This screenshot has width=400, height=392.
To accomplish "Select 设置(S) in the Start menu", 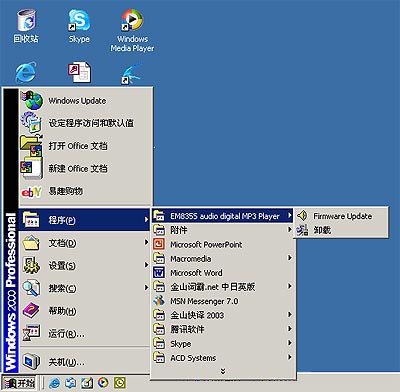I will point(84,266).
